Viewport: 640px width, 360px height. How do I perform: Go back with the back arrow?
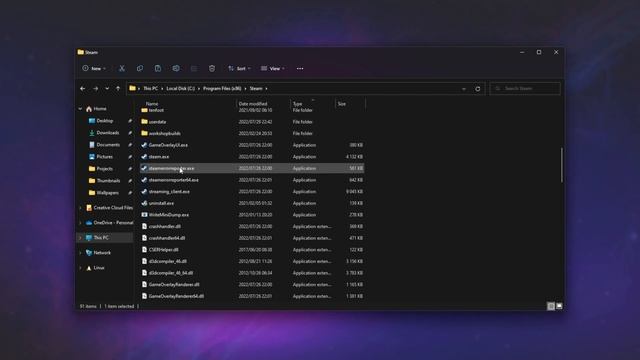pyautogui.click(x=83, y=89)
